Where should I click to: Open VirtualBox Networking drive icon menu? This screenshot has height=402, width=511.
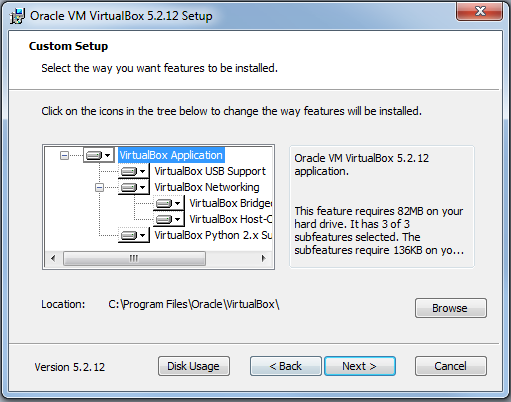[x=133, y=187]
